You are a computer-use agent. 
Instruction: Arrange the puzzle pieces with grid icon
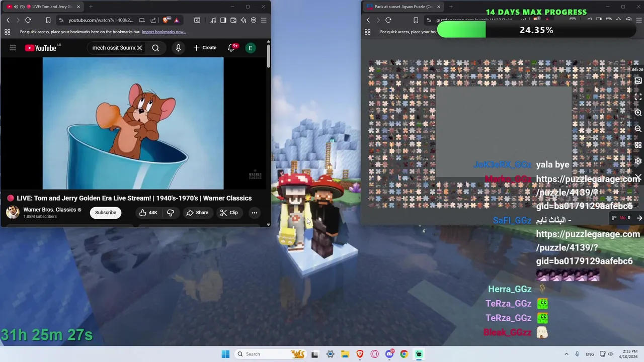point(638,145)
